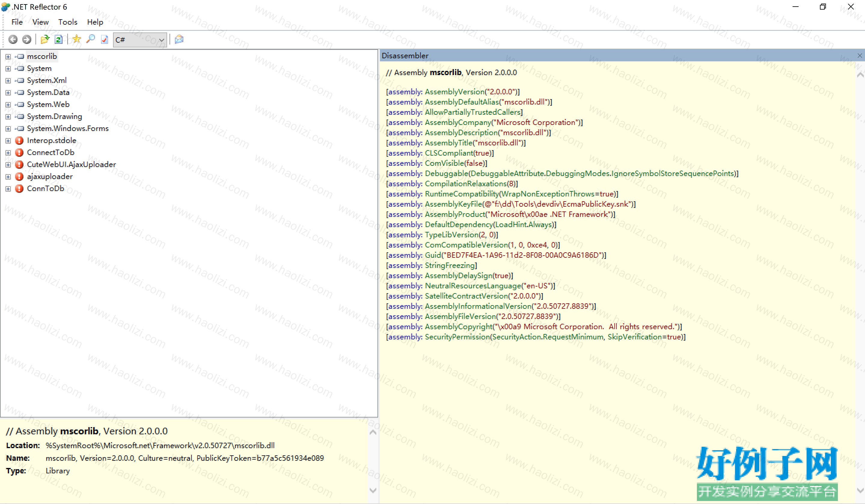Click the ComVisible attribute link
865x504 pixels.
(445, 163)
